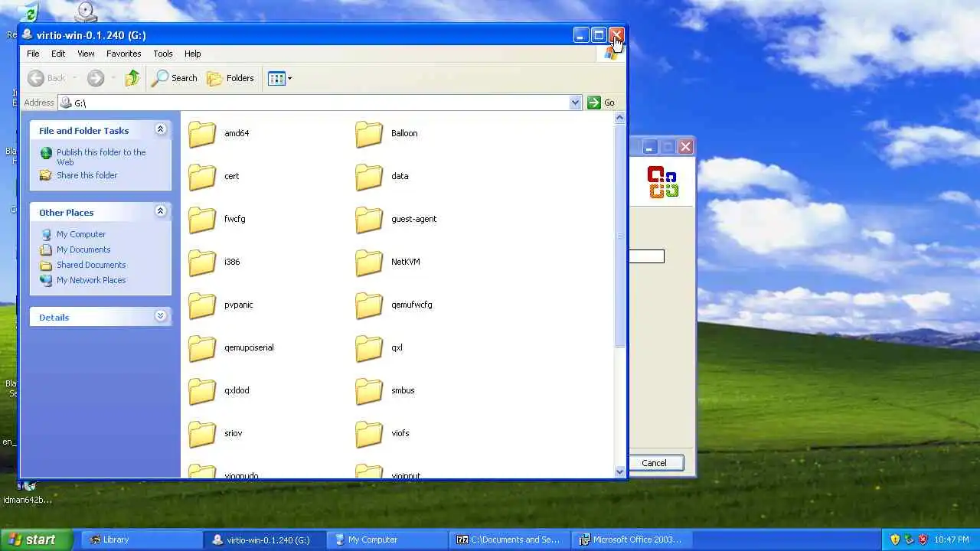This screenshot has width=980, height=551.
Task: Open the View menu
Action: coord(86,54)
